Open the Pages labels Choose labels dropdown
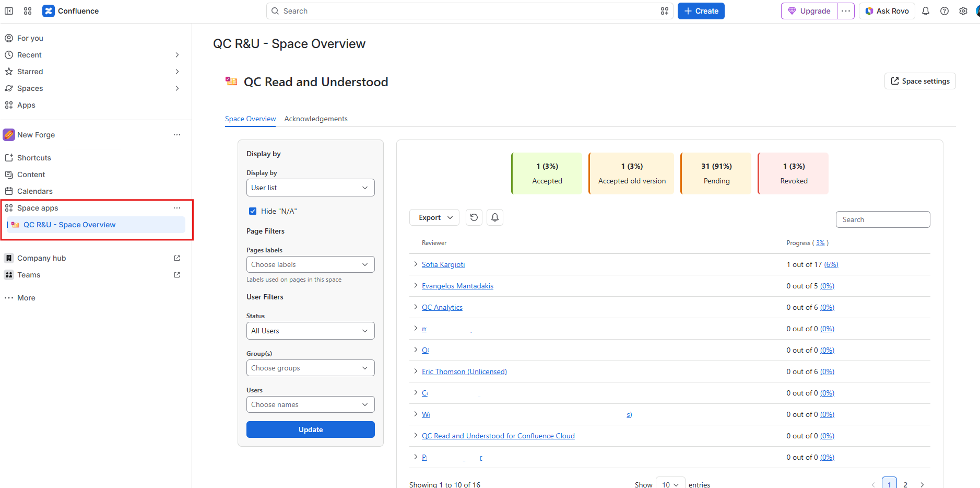This screenshot has width=980, height=488. [311, 264]
